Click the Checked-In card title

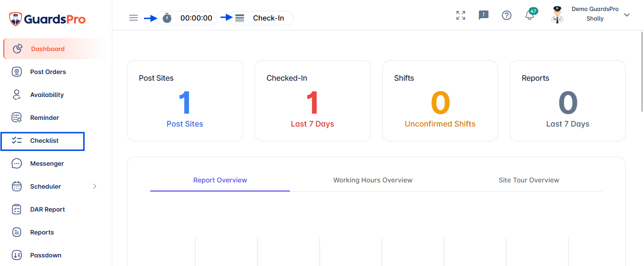[287, 78]
